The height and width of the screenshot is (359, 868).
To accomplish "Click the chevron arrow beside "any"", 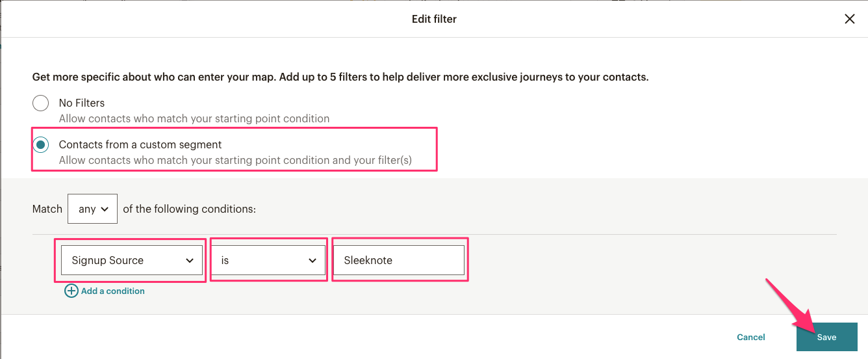I will [105, 209].
